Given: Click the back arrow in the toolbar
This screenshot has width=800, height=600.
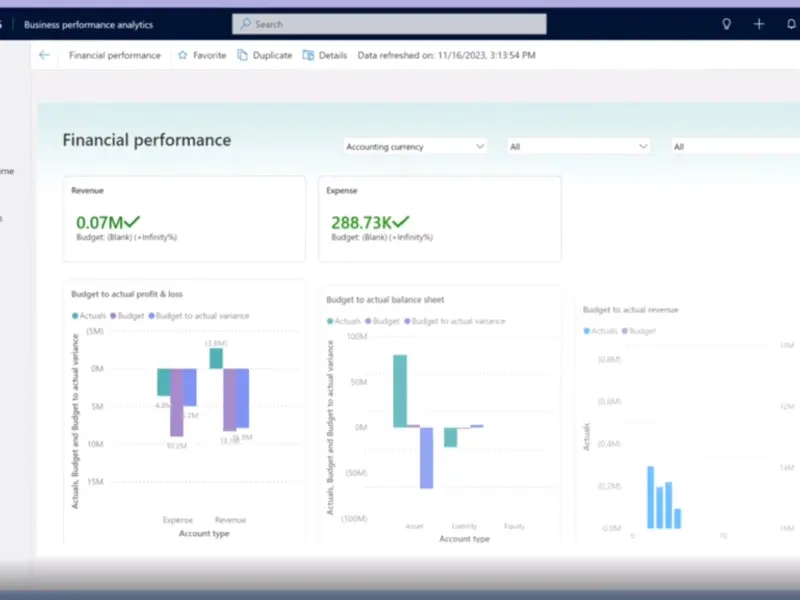Looking at the screenshot, I should (x=43, y=55).
